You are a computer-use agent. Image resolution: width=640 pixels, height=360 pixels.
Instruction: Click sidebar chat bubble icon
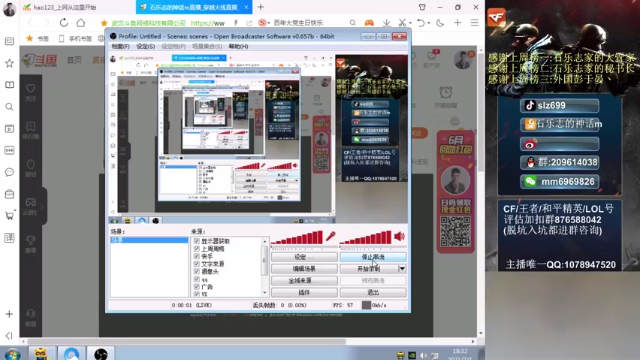9,172
